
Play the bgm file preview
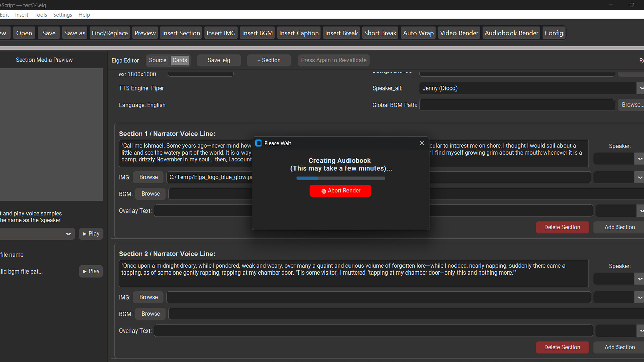tap(91, 271)
